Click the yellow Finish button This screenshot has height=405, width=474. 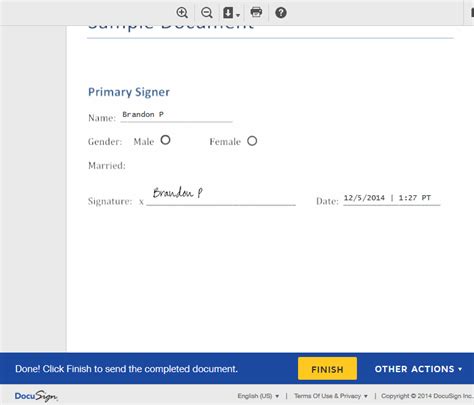tap(327, 369)
